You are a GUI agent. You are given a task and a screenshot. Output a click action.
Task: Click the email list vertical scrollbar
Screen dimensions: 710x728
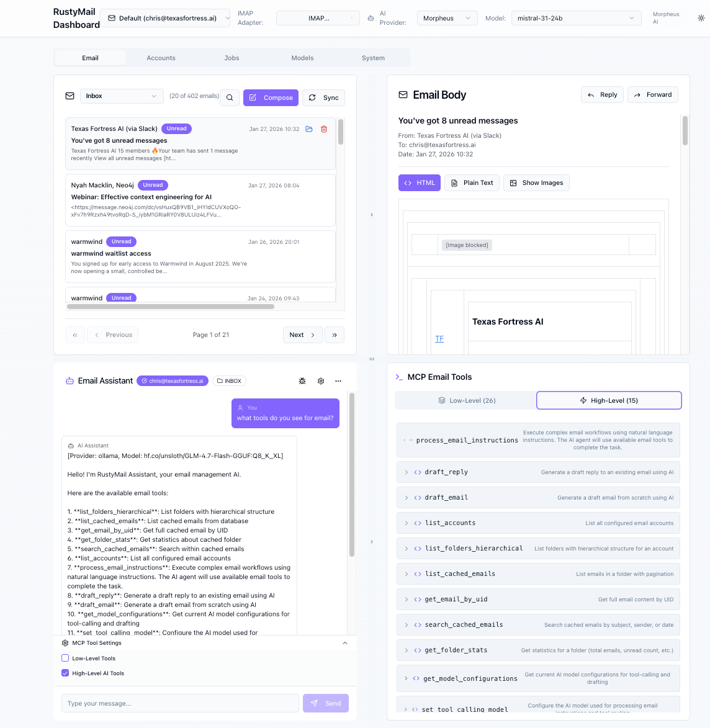pos(340,132)
